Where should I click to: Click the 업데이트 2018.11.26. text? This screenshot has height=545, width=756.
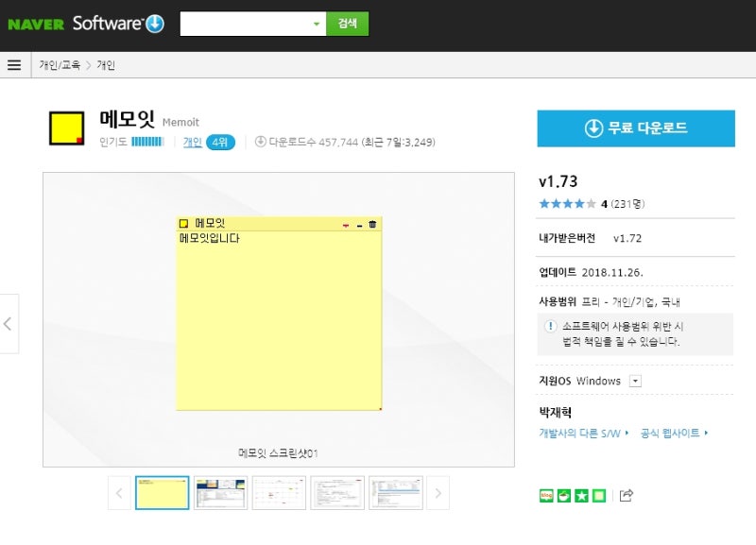(x=591, y=272)
